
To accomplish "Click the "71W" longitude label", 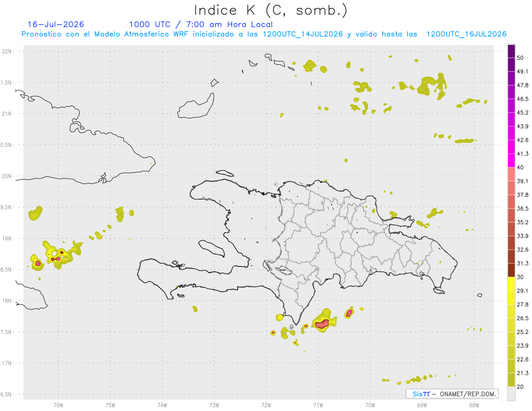I will tap(318, 405).
